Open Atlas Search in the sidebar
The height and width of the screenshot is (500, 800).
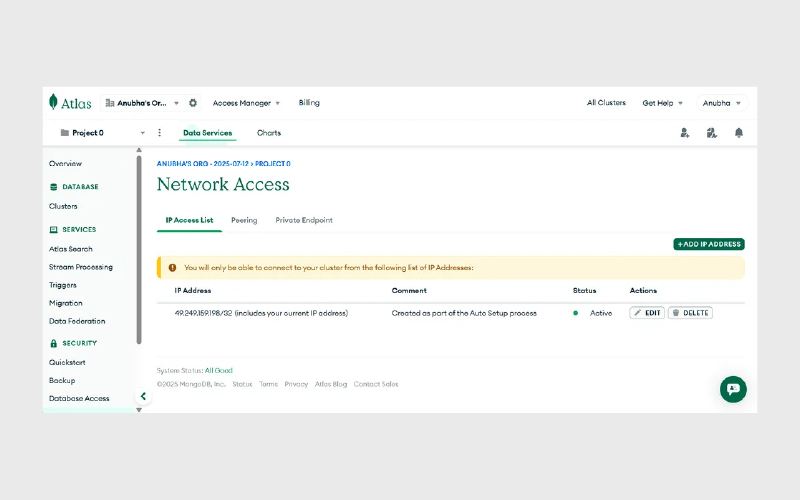(x=71, y=249)
